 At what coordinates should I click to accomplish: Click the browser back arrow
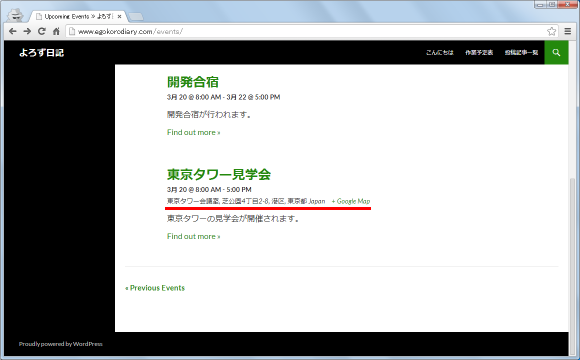click(13, 31)
